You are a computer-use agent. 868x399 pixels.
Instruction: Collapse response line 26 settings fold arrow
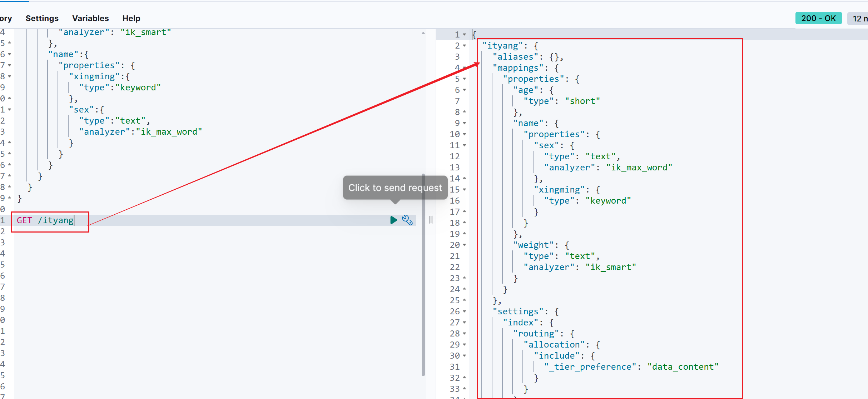click(x=465, y=311)
